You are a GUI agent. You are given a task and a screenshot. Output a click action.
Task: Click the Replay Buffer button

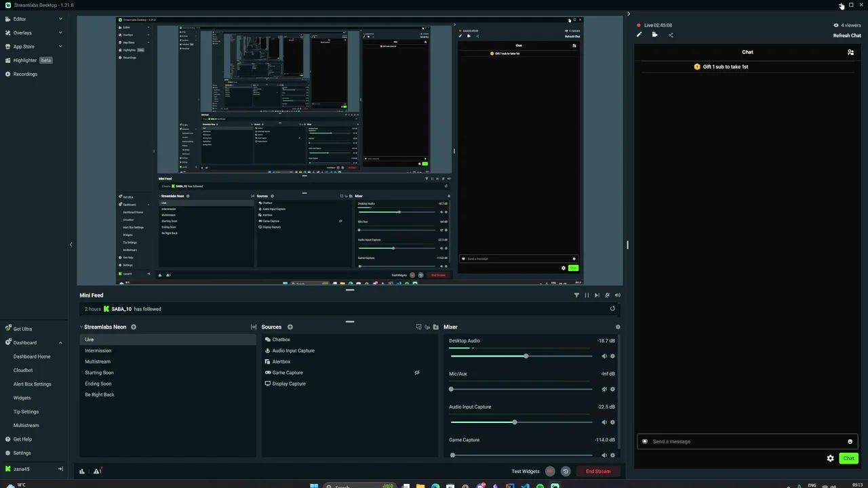point(566,472)
